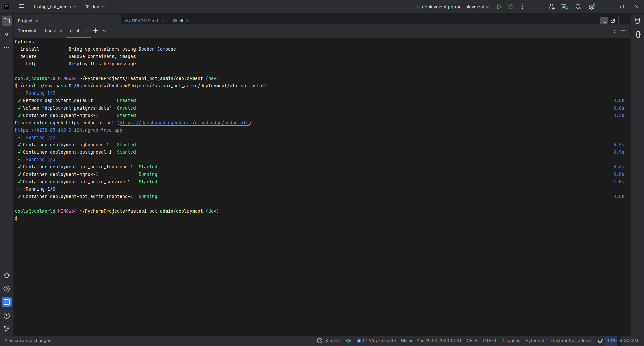Click the 'Terminal' panel title label

coord(27,31)
